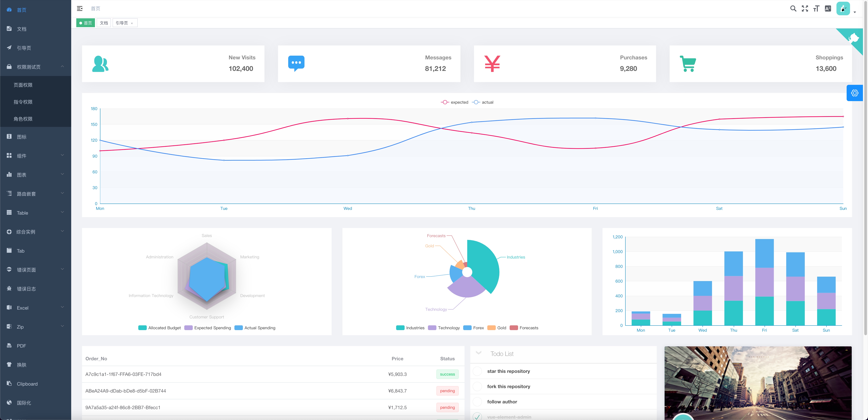Check the 'star this repository' todo

pos(477,371)
